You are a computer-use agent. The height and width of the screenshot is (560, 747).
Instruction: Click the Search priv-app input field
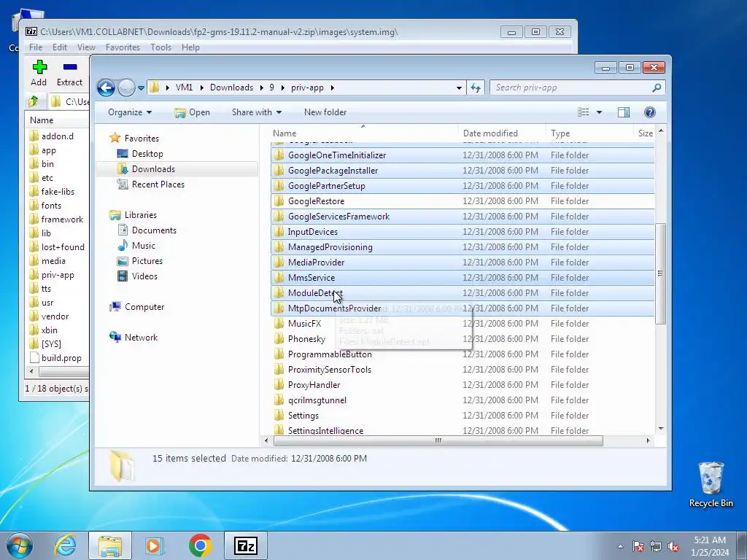click(570, 87)
